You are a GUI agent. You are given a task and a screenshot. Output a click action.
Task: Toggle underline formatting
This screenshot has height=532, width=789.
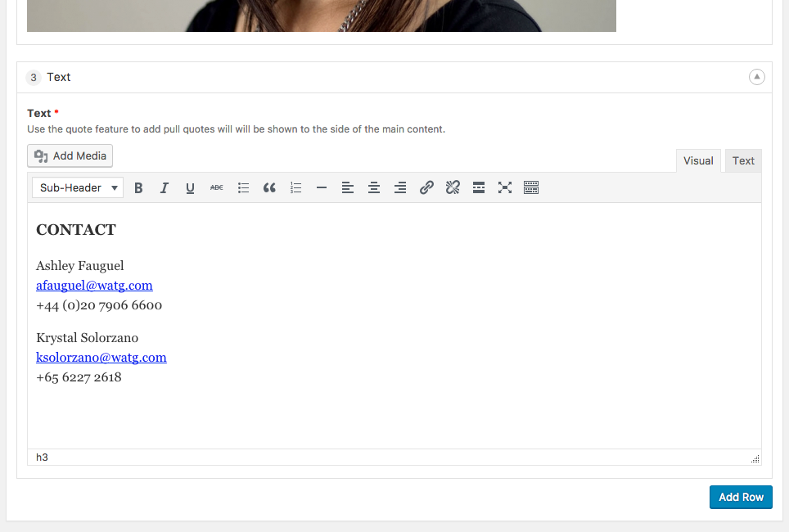191,188
